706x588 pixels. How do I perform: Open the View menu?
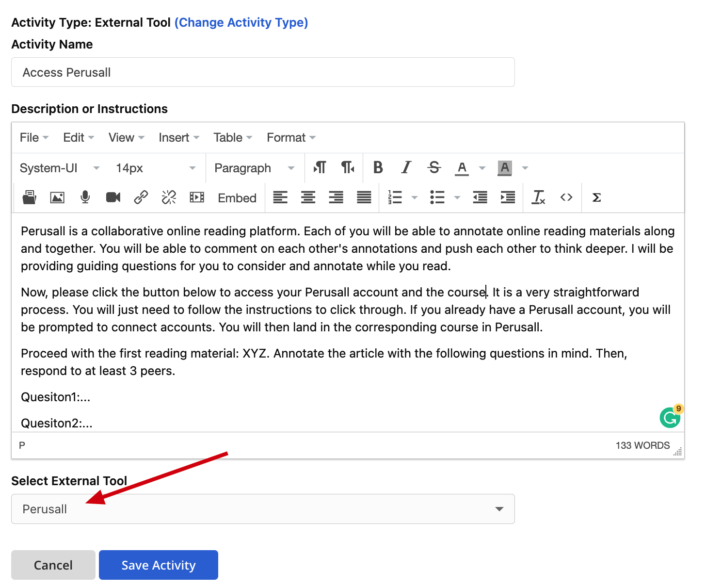[x=127, y=138]
